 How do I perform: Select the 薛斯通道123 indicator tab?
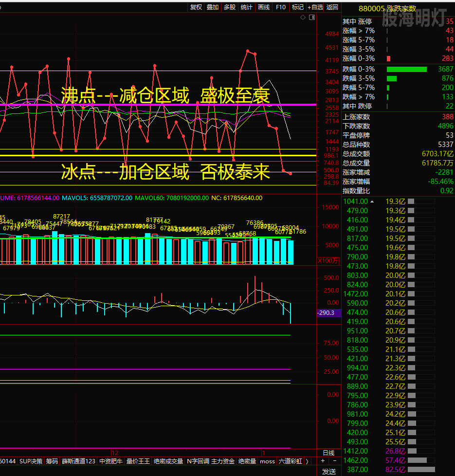(79, 461)
